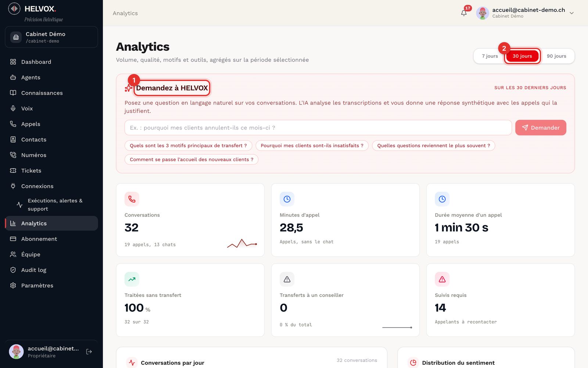588x368 pixels.
Task: Click the Minutes d'appel clock icon
Action: tap(287, 199)
